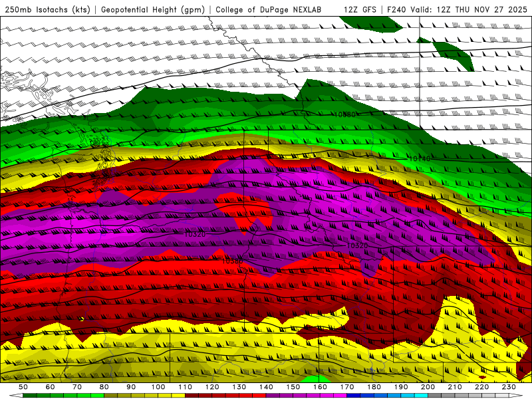Viewport: 532px width, 399px height.
Task: Click the 'F240' forecast hour label
Action: (x=396, y=9)
